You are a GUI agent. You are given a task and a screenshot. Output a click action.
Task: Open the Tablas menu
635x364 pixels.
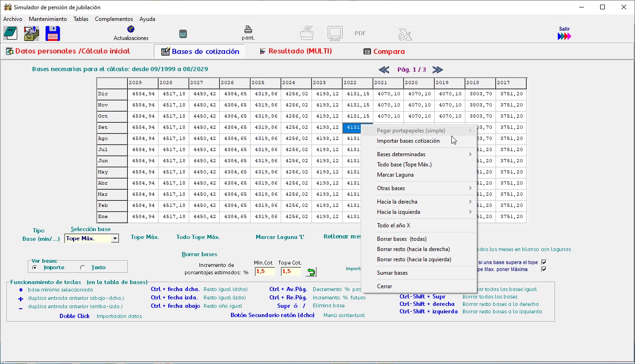(81, 19)
